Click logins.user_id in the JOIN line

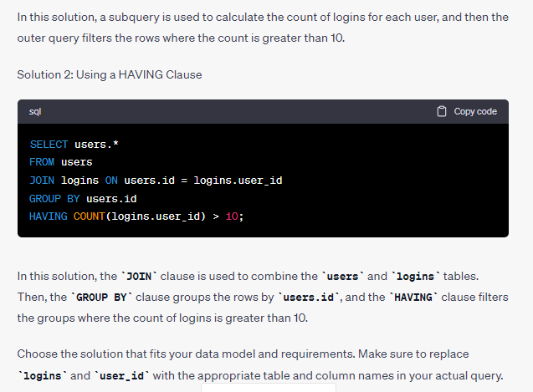[x=238, y=180]
